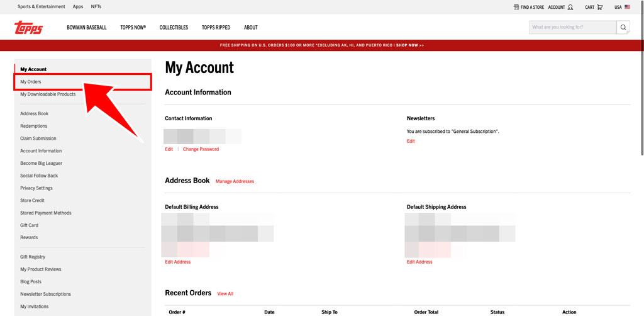The width and height of the screenshot is (644, 316).
Task: Open the shopping cart icon
Action: coord(600,7)
